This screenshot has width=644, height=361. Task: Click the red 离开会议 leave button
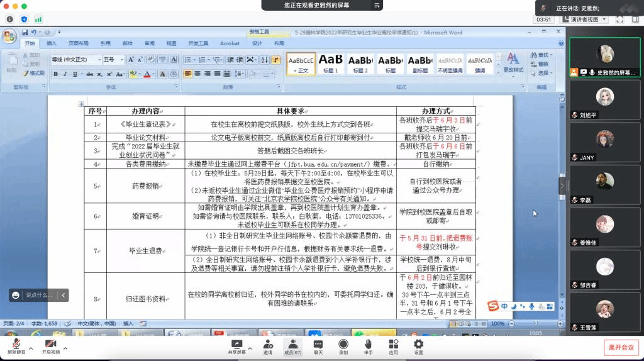click(x=621, y=347)
